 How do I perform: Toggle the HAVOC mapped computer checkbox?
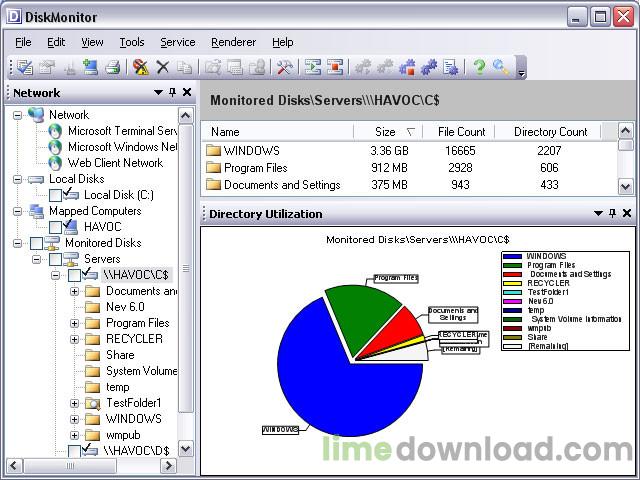coord(56,227)
